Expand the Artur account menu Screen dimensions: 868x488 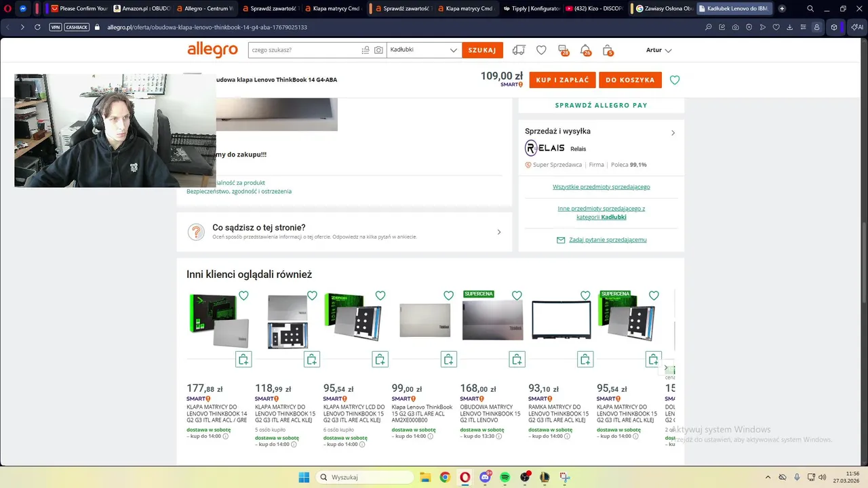[x=658, y=50]
